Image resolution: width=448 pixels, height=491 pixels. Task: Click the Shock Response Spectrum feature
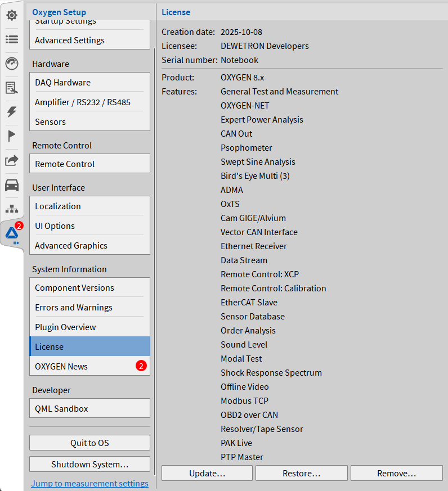271,373
